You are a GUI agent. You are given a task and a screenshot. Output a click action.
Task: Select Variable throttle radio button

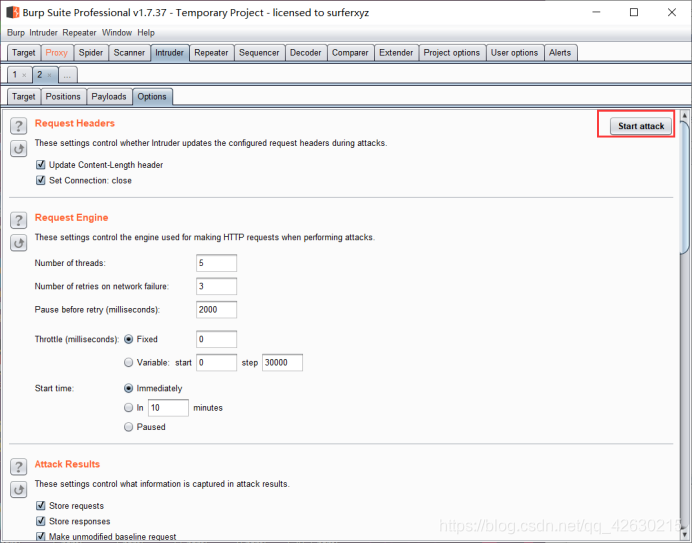point(128,362)
